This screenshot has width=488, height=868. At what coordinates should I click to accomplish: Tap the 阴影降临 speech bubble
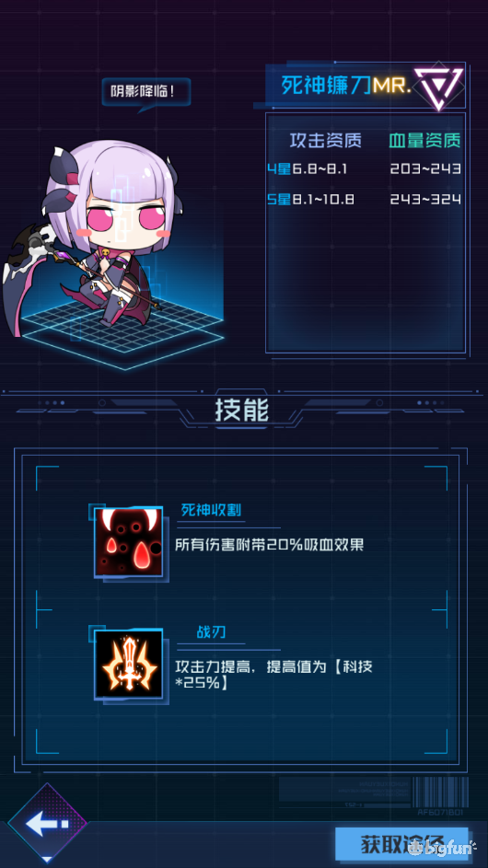(146, 92)
